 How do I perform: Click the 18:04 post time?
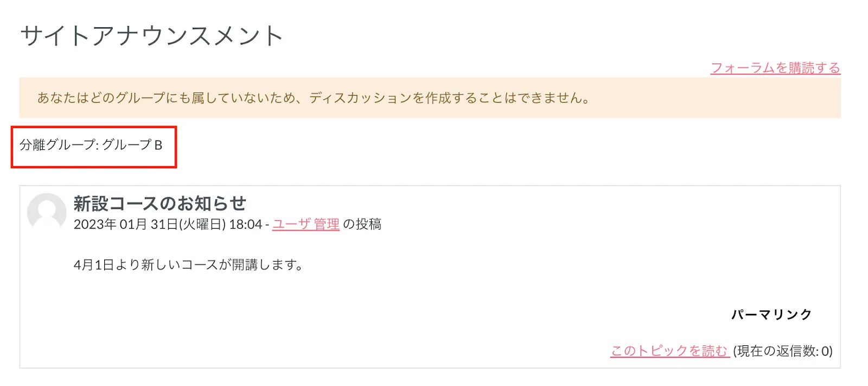tap(245, 224)
